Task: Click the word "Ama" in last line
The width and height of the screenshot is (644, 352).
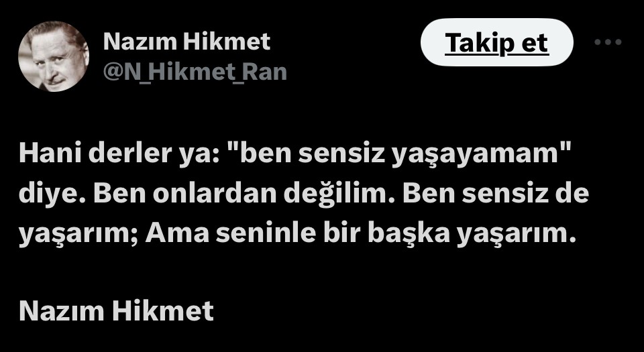Action: coord(177,234)
